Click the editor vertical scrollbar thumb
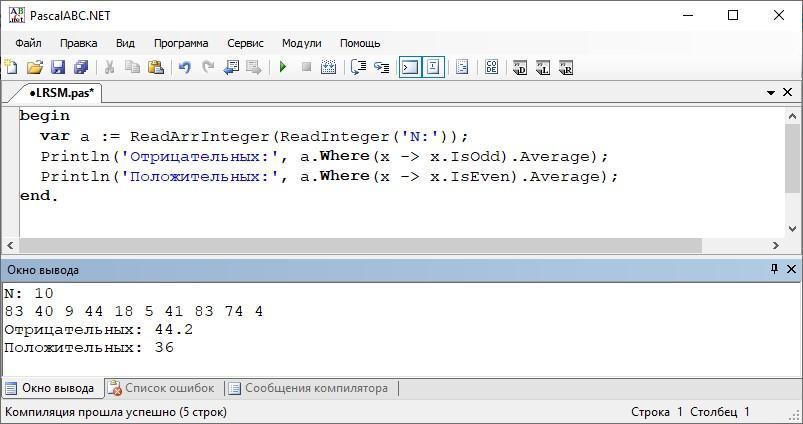 (x=793, y=158)
